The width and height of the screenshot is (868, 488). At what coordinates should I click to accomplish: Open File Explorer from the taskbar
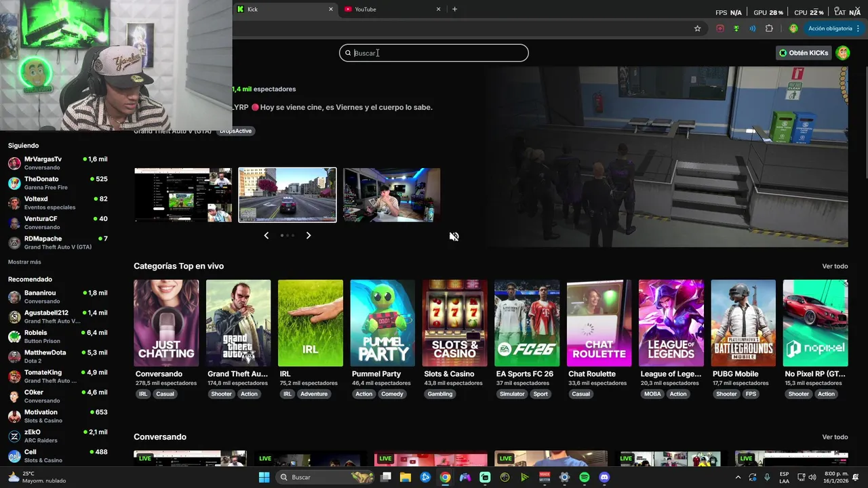point(406,477)
